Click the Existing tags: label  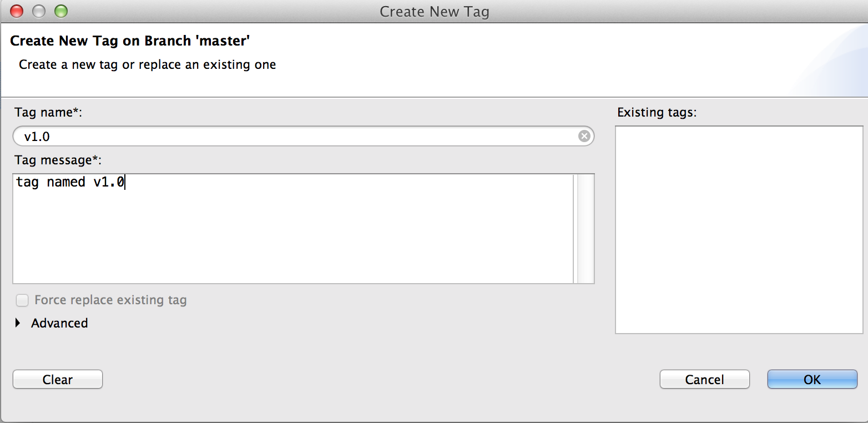[657, 112]
